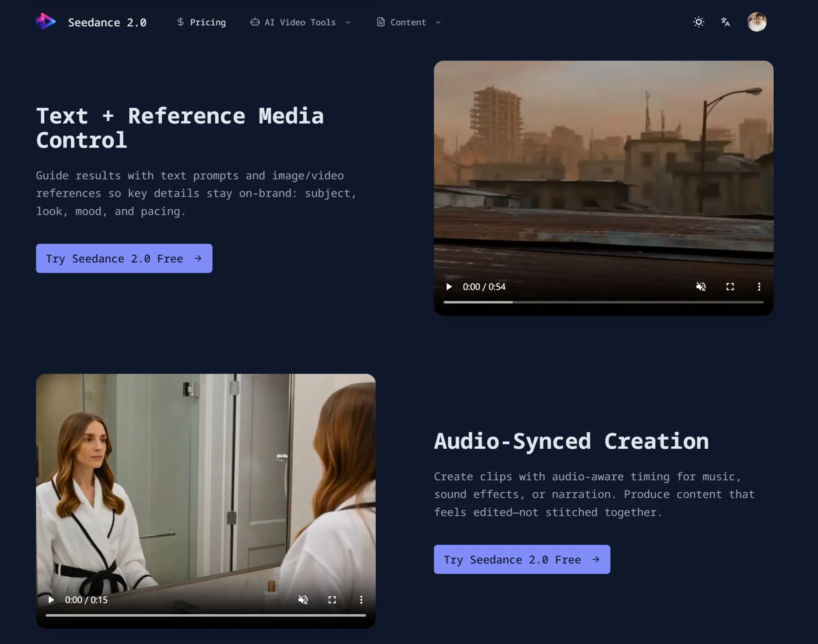Open more options on the rooftop city video
Screen dimensions: 818x644
tap(759, 286)
